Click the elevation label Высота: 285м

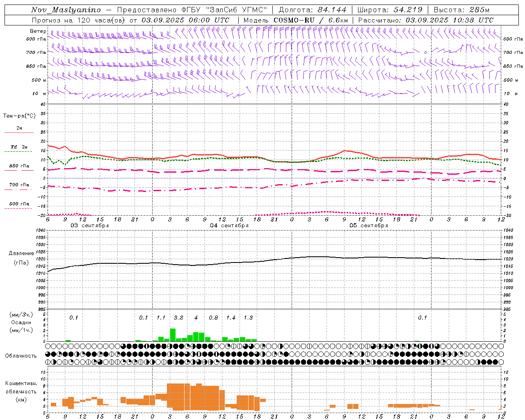coord(461,10)
